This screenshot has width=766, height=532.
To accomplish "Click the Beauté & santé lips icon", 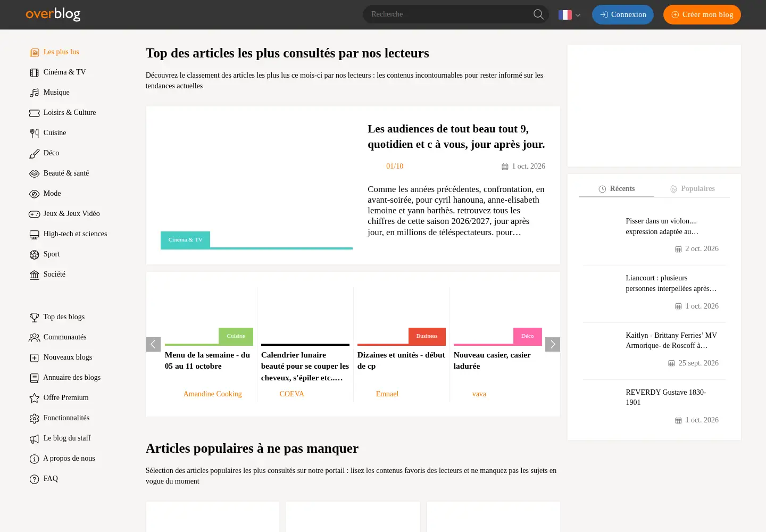I will [x=35, y=173].
